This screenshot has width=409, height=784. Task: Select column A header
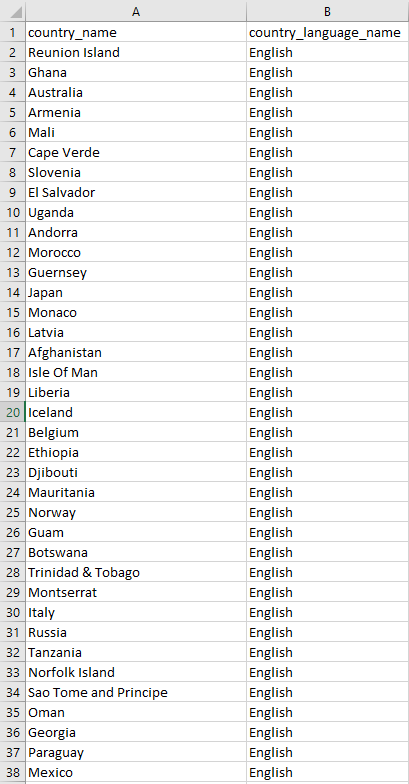(x=136, y=11)
